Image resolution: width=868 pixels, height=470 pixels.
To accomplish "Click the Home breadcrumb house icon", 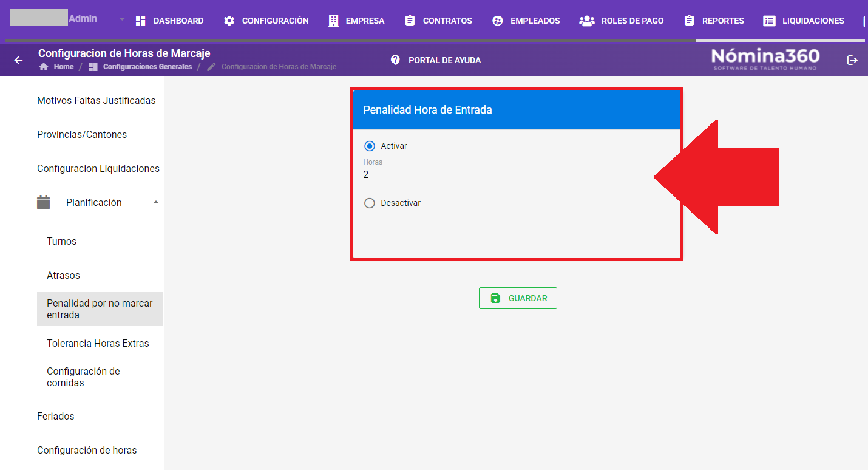I will click(x=44, y=67).
